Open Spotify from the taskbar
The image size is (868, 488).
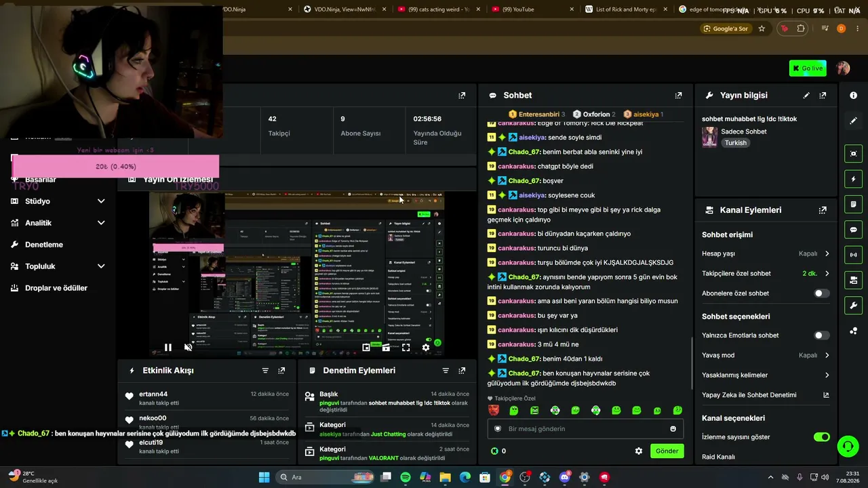click(x=406, y=477)
